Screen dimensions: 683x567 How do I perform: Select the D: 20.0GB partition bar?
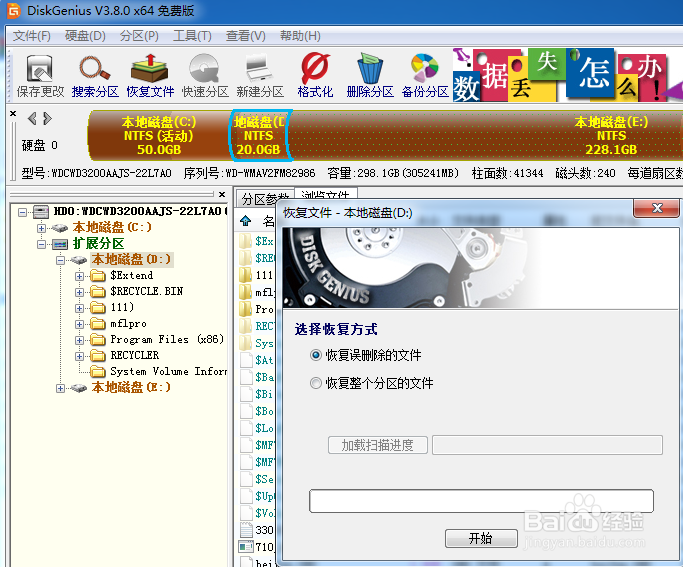click(259, 135)
